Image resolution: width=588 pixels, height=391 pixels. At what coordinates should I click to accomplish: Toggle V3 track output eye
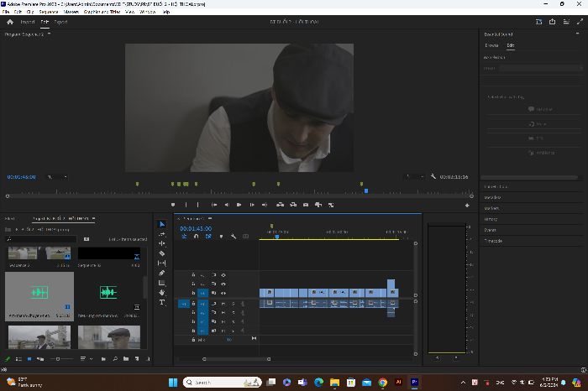(x=223, y=275)
